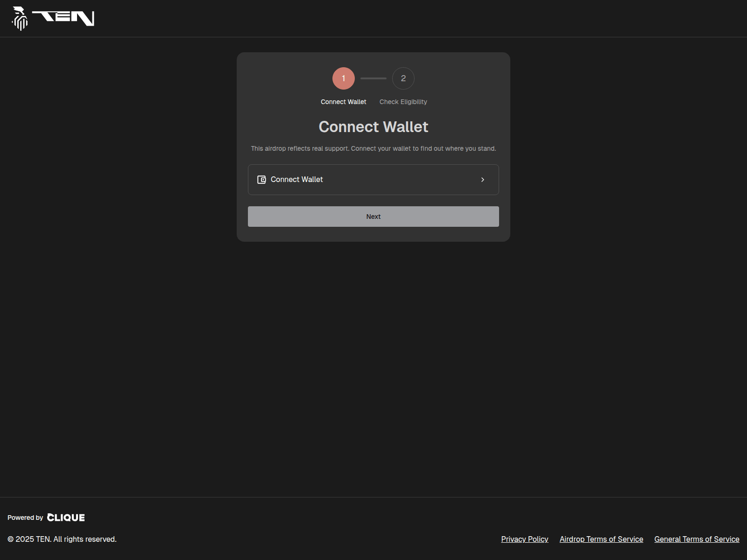747x560 pixels.
Task: Click the Connect Wallet page heading
Action: point(373,126)
